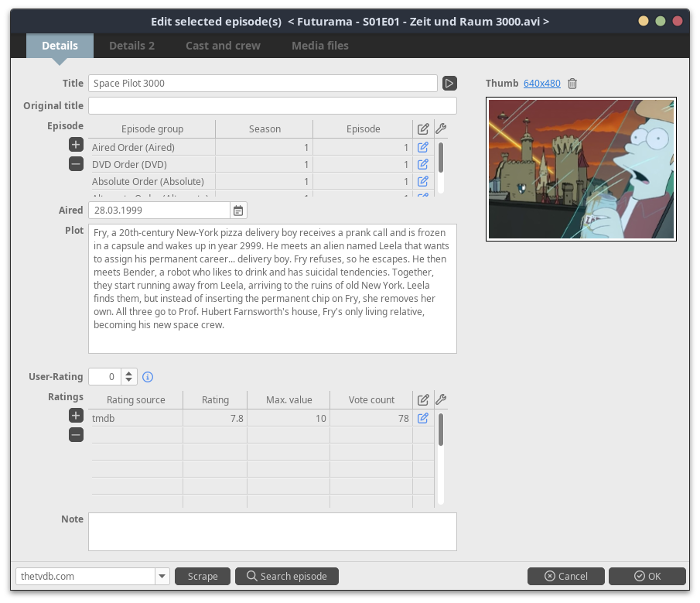Show the User-Rating info tooltip icon
The width and height of the screenshot is (700, 603).
tap(148, 377)
